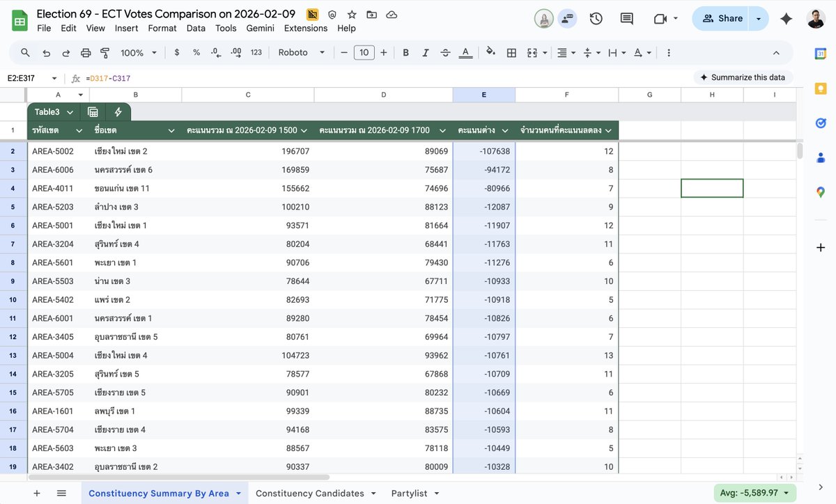
Task: Undo the last action
Action: coord(46,52)
